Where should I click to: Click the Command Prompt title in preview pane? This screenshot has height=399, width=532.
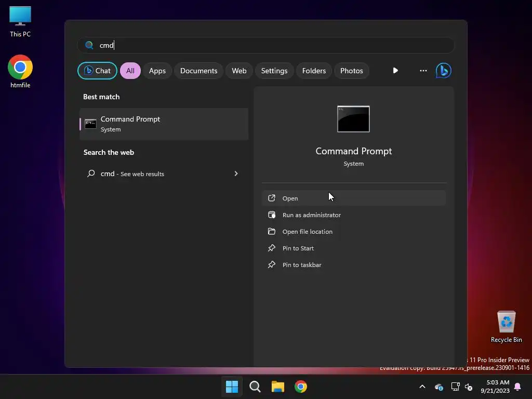pos(353,151)
